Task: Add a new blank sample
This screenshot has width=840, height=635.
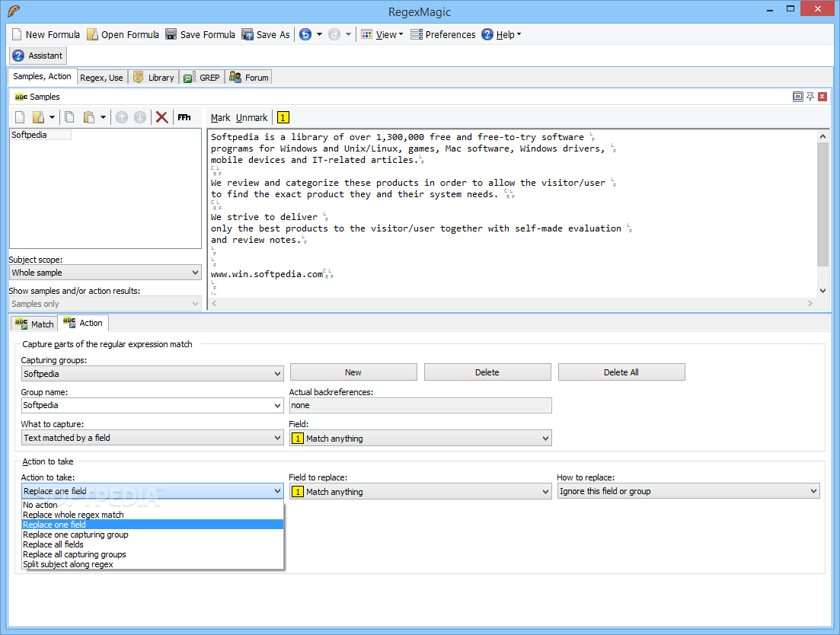Action: click(20, 117)
